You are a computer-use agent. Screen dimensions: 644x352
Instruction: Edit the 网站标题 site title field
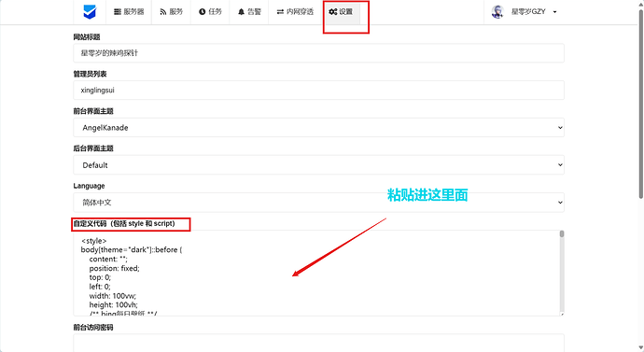[x=318, y=53]
